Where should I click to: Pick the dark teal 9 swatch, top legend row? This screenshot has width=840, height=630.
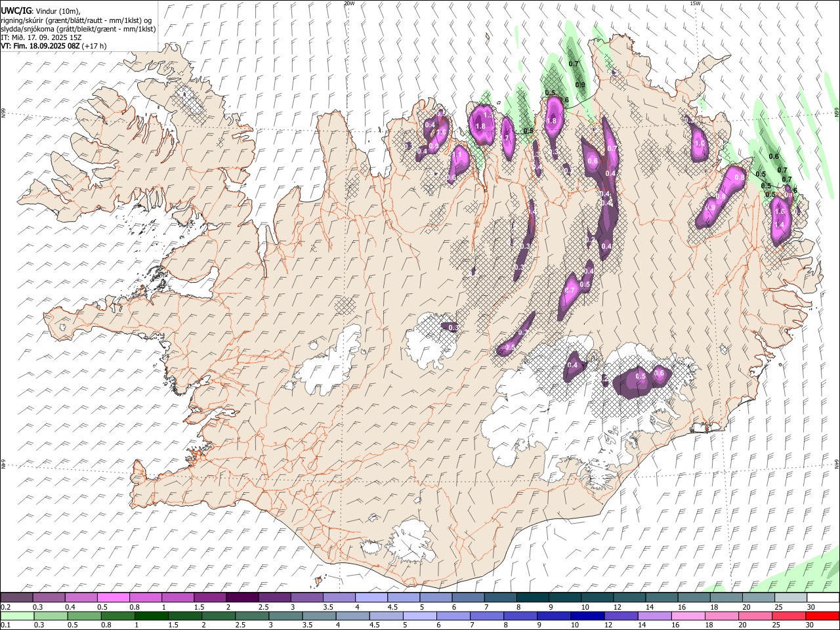pos(565,598)
